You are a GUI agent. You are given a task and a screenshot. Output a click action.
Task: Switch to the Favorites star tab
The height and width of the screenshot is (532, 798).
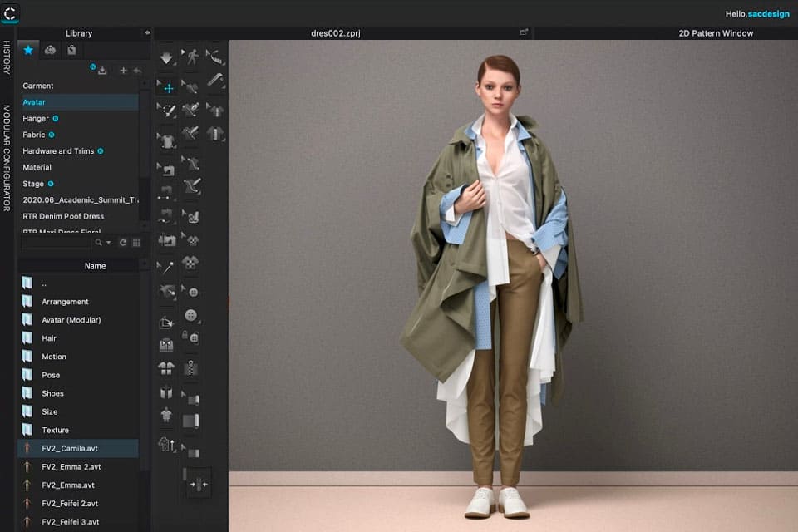coord(28,50)
